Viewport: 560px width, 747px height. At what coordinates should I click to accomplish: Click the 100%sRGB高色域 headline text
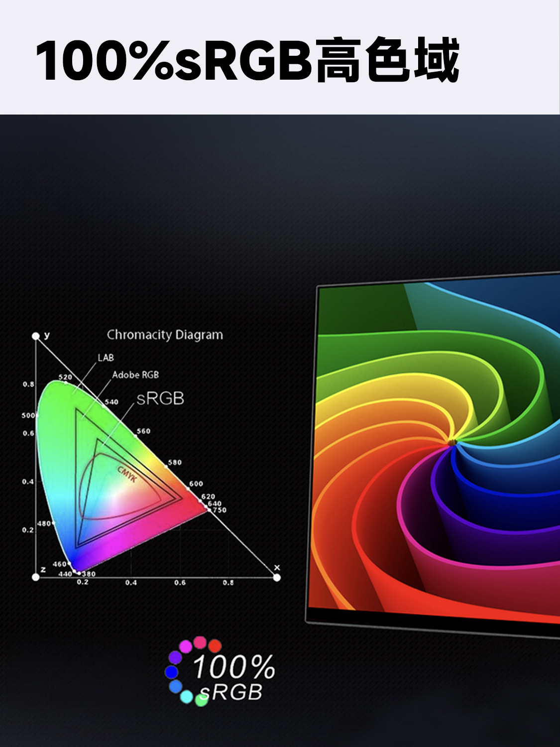(247, 60)
